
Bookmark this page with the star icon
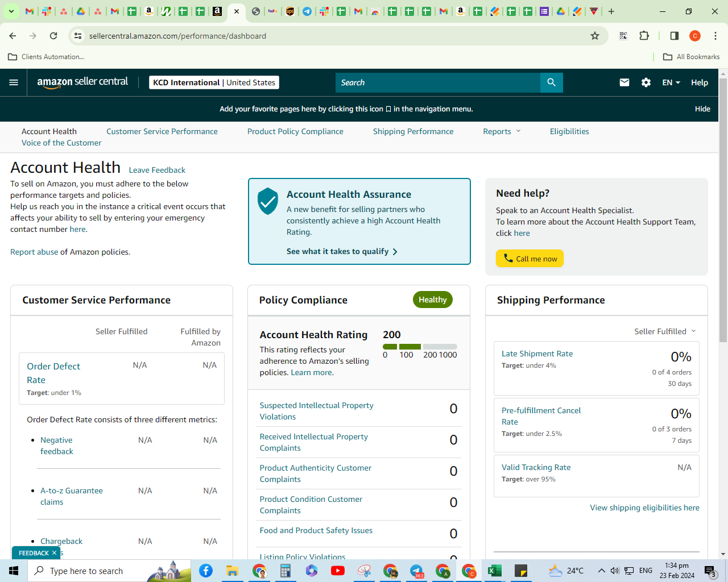[x=595, y=36]
